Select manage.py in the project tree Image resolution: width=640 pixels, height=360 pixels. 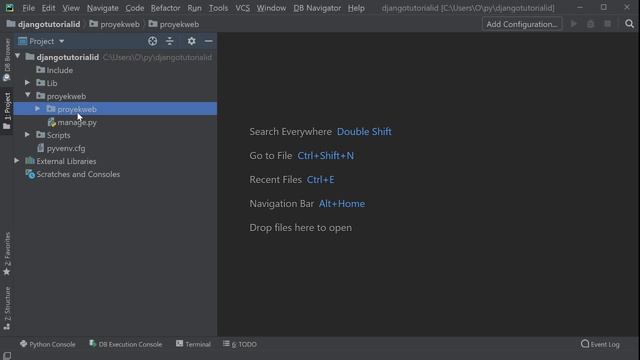point(116,122)
